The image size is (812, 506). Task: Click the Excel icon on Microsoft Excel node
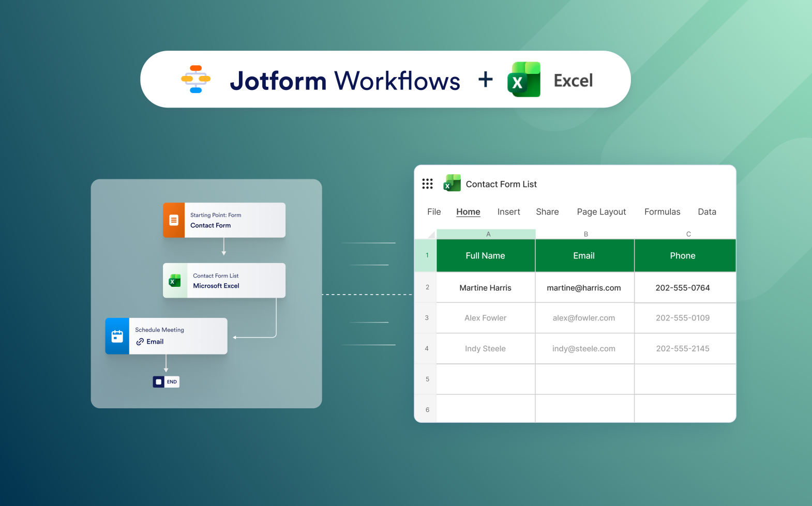pos(175,281)
